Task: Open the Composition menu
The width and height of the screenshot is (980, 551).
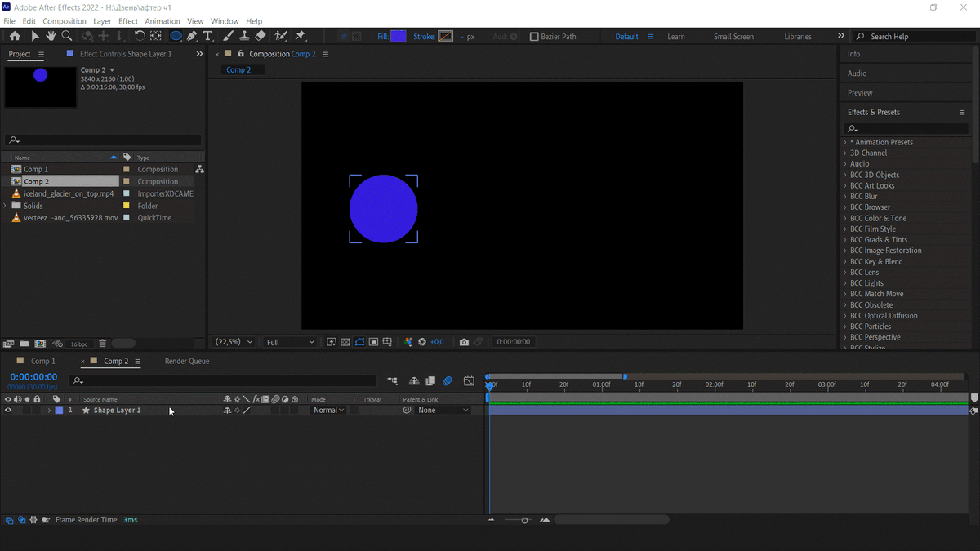Action: pos(65,21)
